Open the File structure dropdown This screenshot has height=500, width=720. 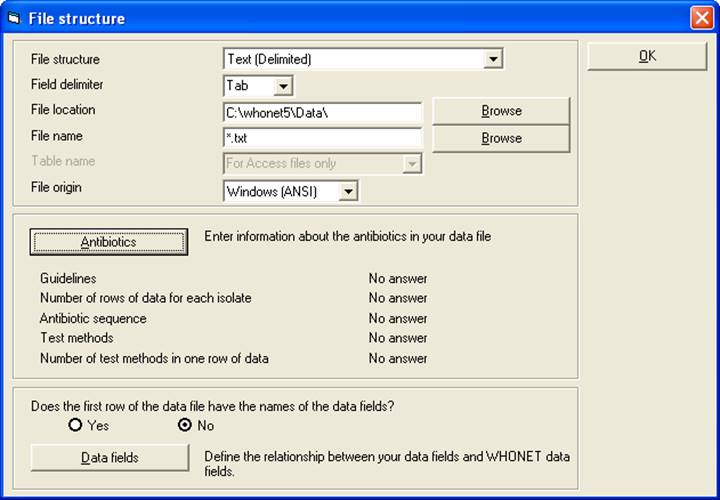[x=493, y=59]
